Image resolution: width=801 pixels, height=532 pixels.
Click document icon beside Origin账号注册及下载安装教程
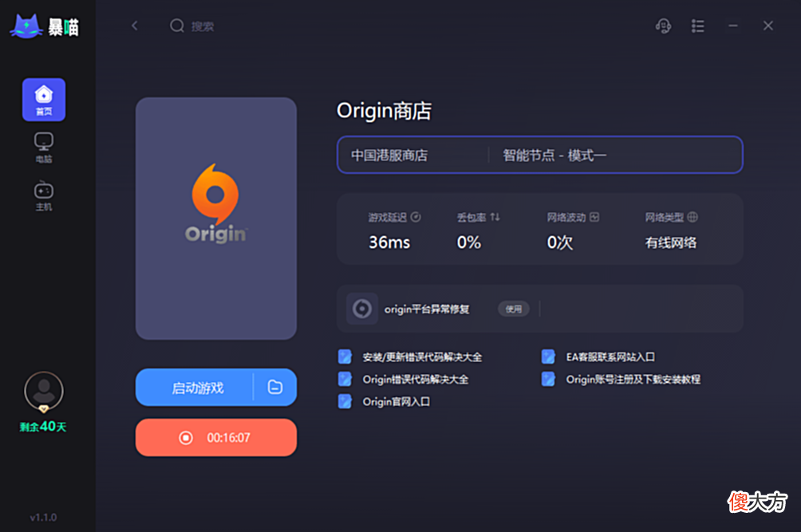[548, 379]
